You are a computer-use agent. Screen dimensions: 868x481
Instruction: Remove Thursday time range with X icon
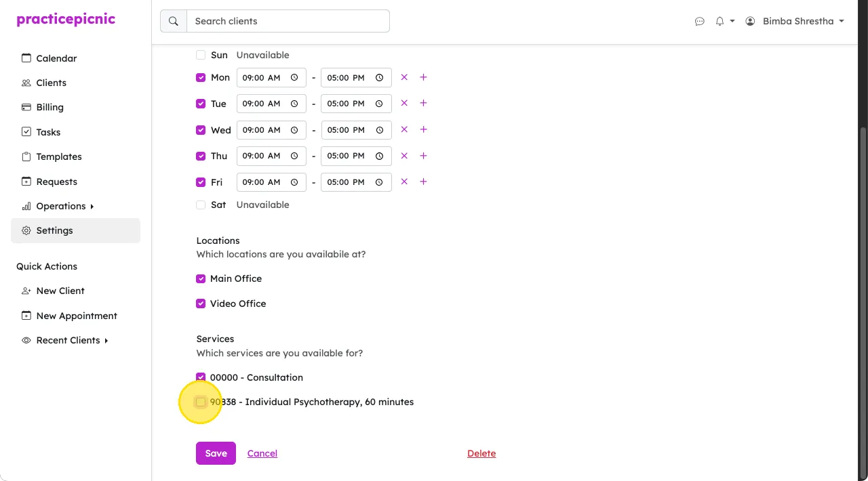pos(404,156)
